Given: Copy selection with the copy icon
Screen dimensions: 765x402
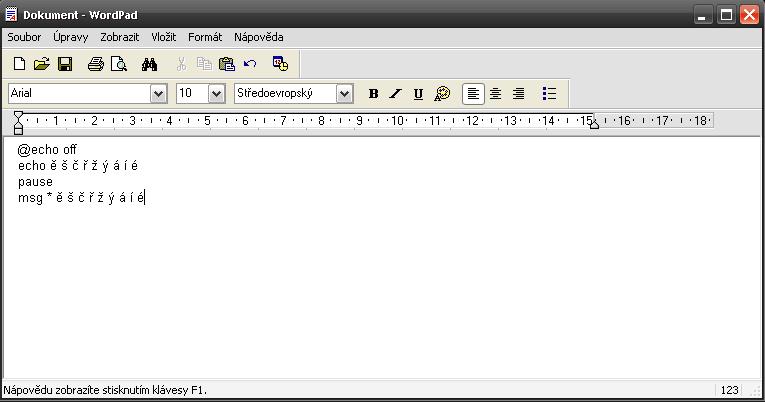Looking at the screenshot, I should (x=204, y=64).
